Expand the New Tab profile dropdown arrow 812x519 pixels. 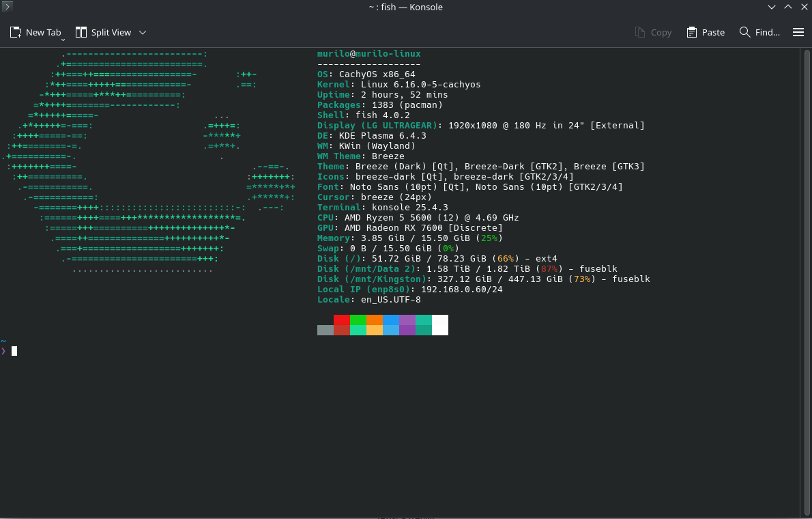pos(63,40)
